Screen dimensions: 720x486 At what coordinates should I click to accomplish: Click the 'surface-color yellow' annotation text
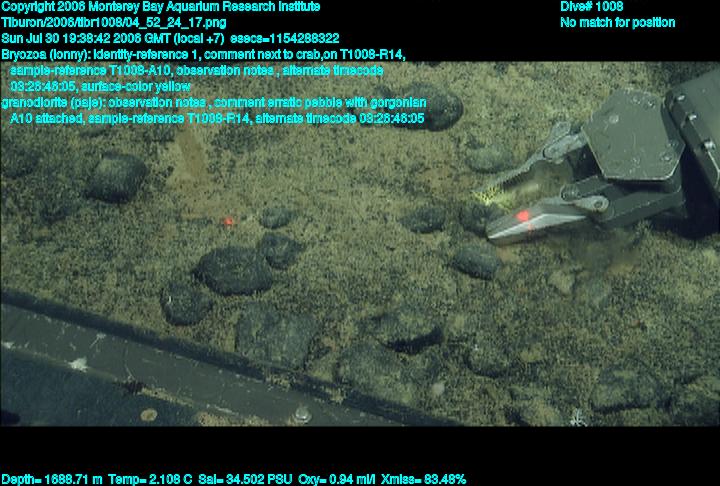(135, 86)
